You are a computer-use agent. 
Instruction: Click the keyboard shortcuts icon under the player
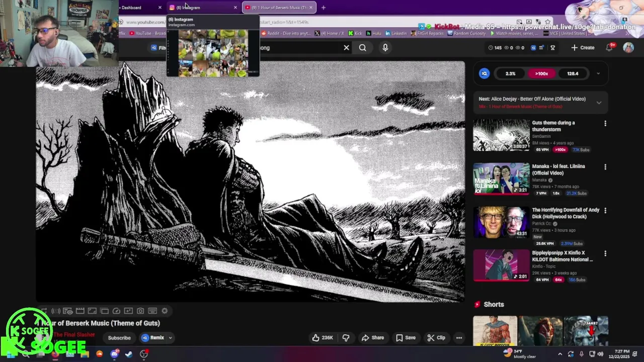click(x=152, y=311)
